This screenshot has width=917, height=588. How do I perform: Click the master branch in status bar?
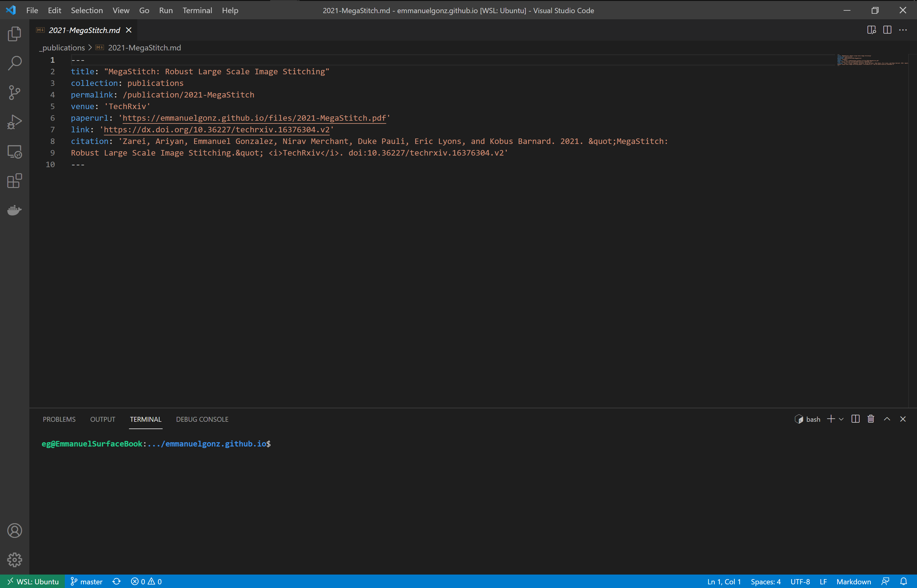87,582
